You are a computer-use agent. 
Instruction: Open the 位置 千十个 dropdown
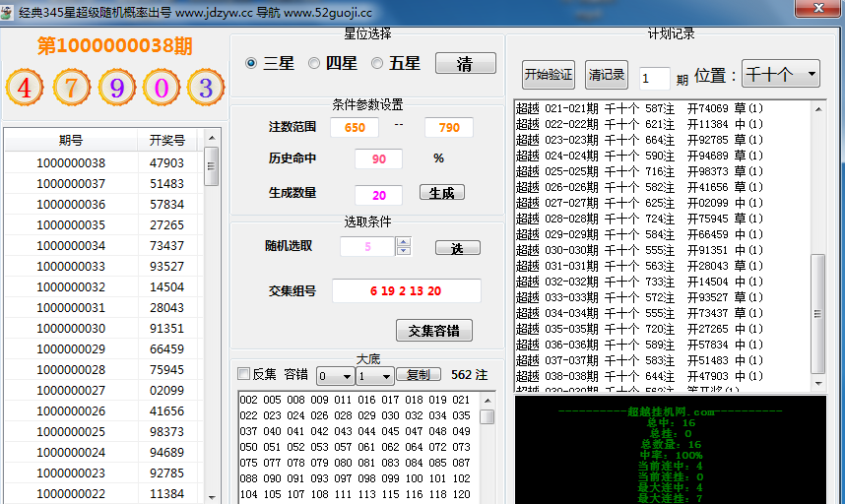pos(781,73)
